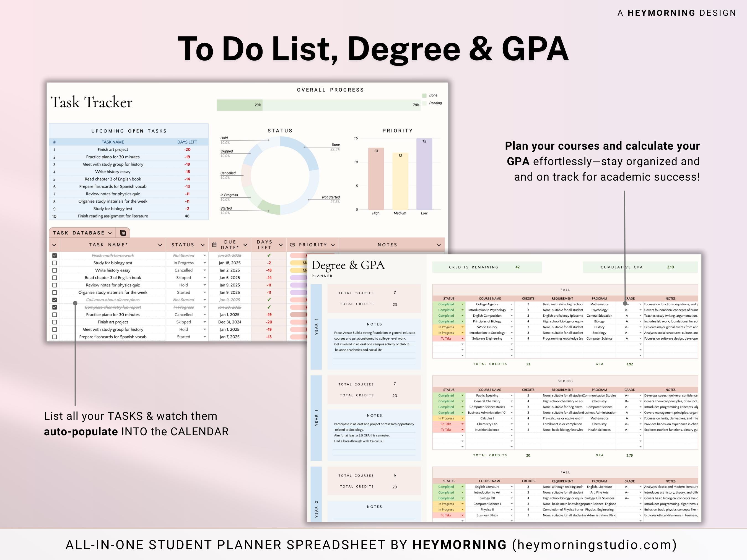The width and height of the screenshot is (747, 560).
Task: Select 'Finish art project' in upcoming open tasks
Action: coord(113,150)
